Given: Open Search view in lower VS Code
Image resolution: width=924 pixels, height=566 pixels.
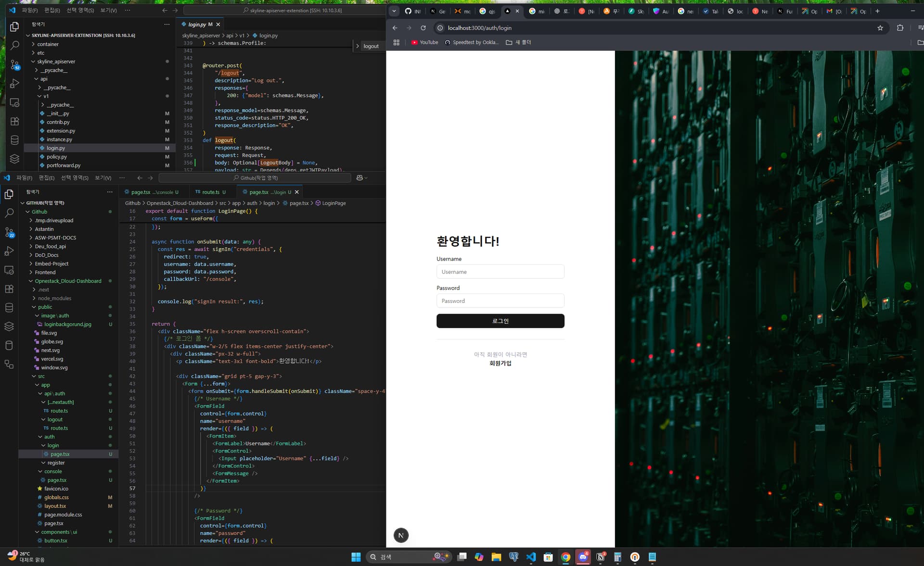Looking at the screenshot, I should pos(9,213).
